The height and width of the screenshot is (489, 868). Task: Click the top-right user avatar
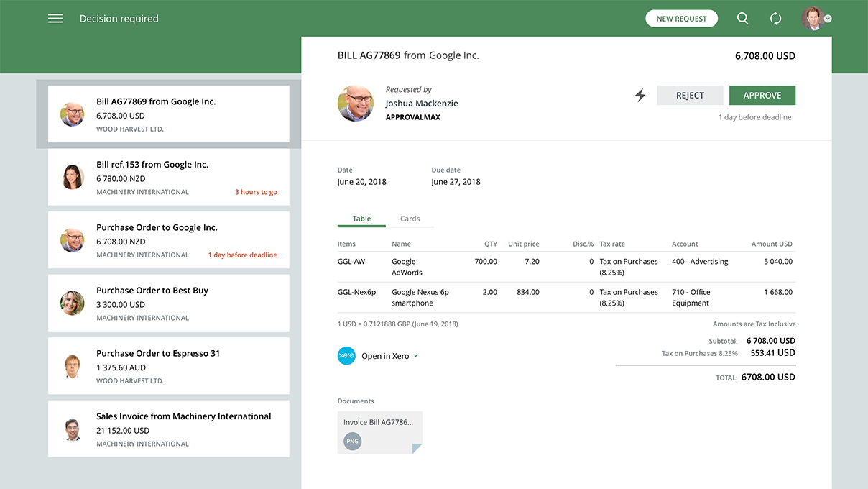tap(812, 18)
